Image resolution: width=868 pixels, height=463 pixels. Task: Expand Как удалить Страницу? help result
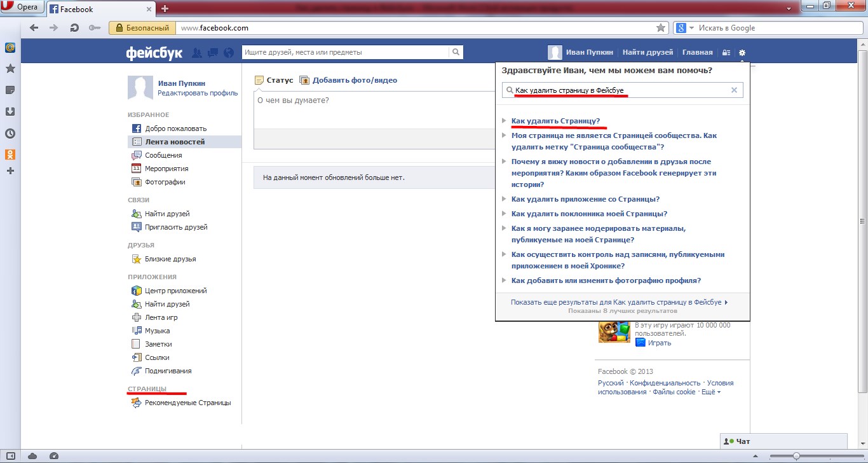555,121
